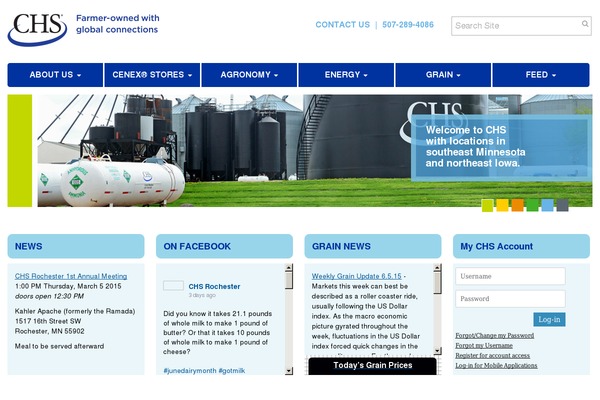Click the '3 days ago' post timestamp
Viewport: 600px width, 400px height.
[x=202, y=295]
